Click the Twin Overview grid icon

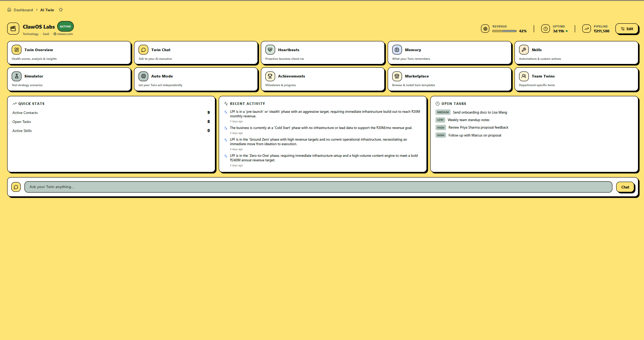(17, 50)
